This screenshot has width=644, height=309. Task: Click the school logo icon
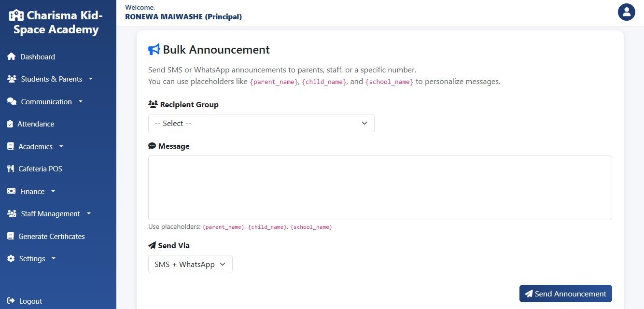(16, 15)
